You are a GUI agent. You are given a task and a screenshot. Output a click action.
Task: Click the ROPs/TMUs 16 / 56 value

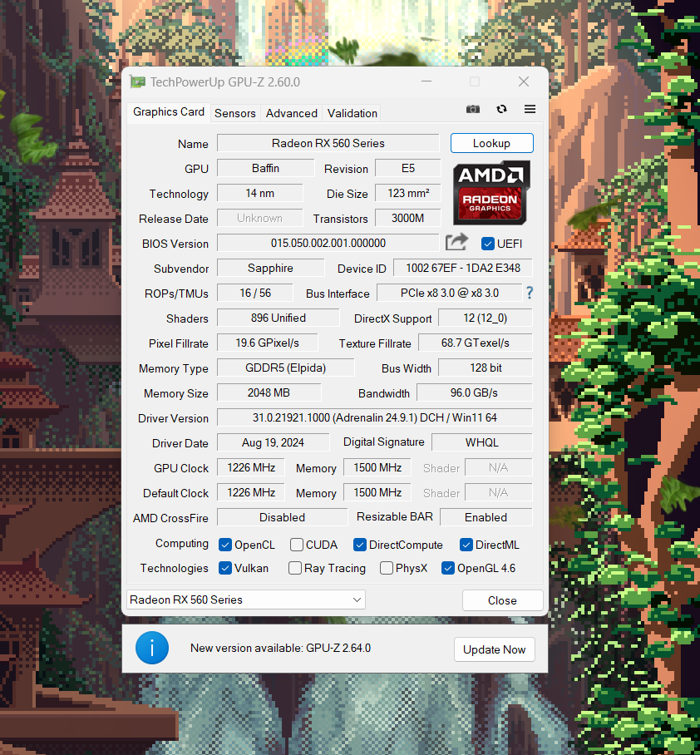click(254, 293)
